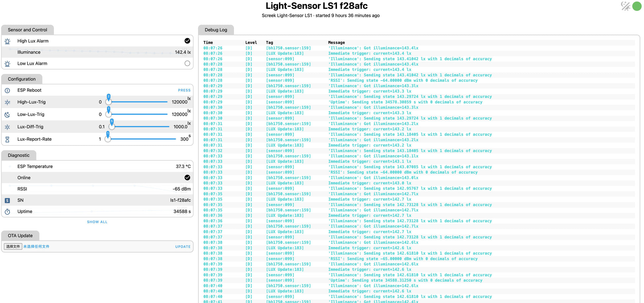The height and width of the screenshot is (303, 644).
Task: Click the Lux-Report-Rate slider handle
Action: click(x=108, y=139)
